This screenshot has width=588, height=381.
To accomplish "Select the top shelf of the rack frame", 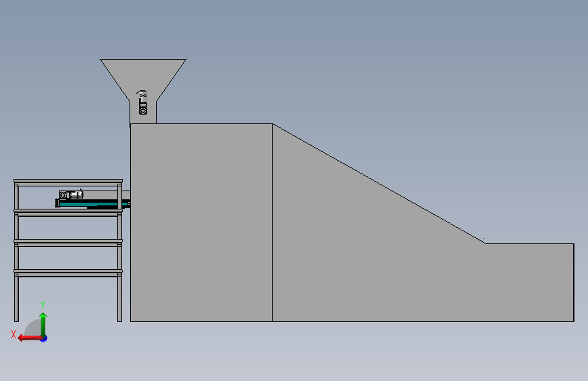I will click(68, 182).
